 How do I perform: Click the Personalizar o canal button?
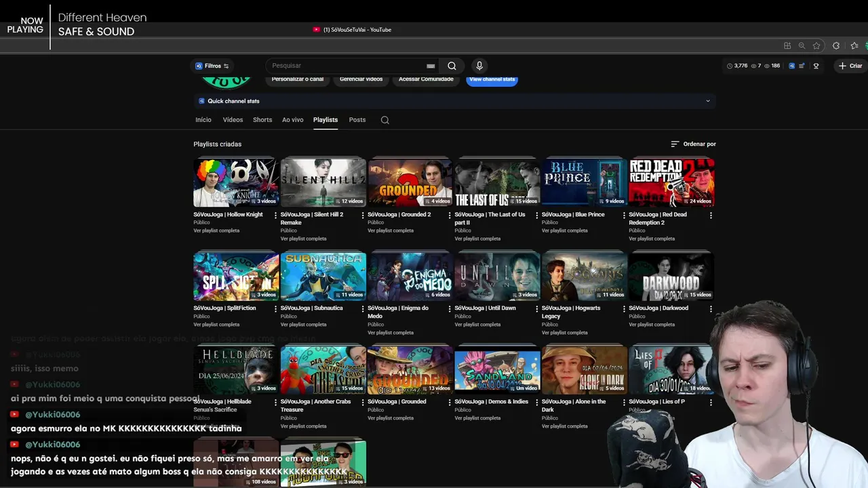click(x=298, y=80)
